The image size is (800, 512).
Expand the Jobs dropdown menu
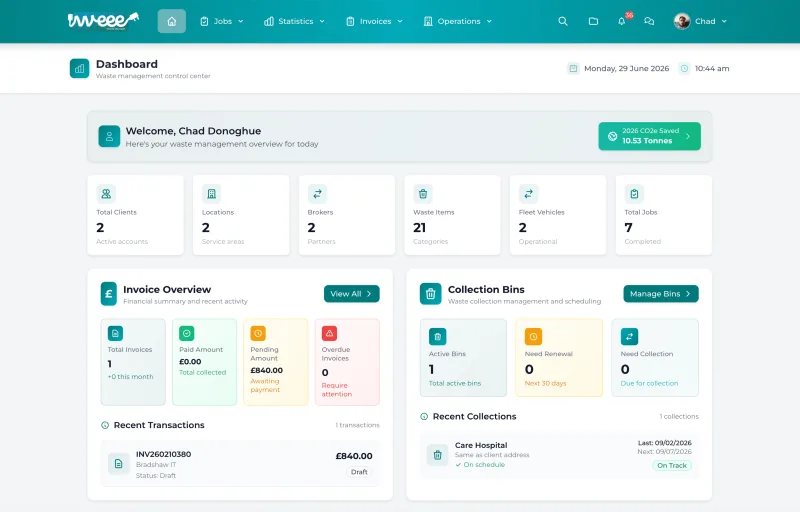[x=222, y=21]
